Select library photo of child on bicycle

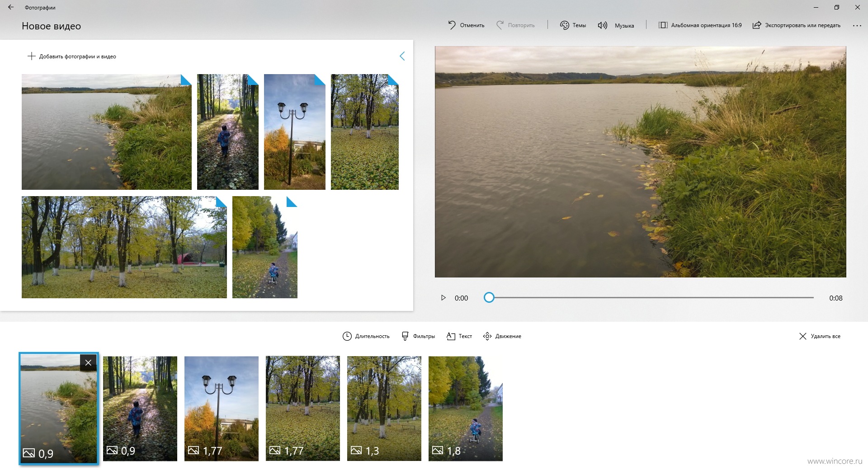click(265, 247)
